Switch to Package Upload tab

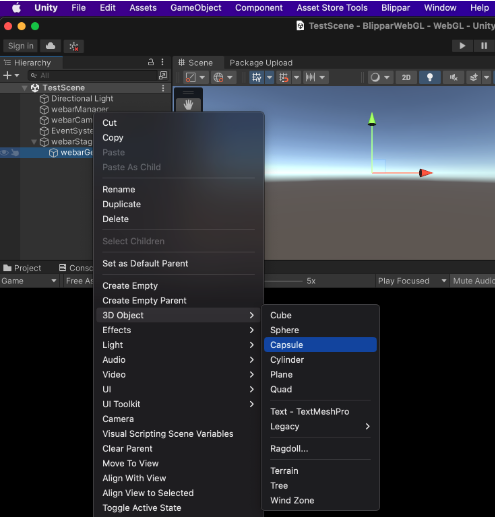(x=261, y=63)
